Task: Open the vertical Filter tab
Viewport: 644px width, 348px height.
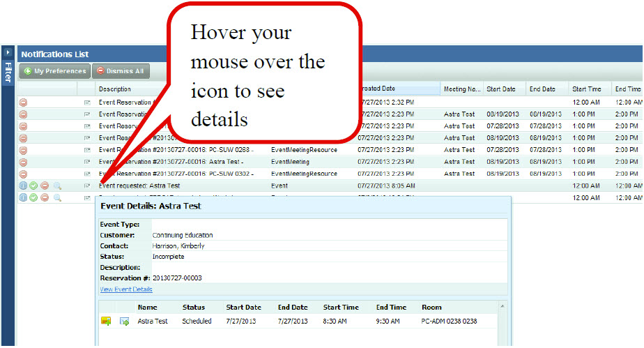Action: point(8,72)
